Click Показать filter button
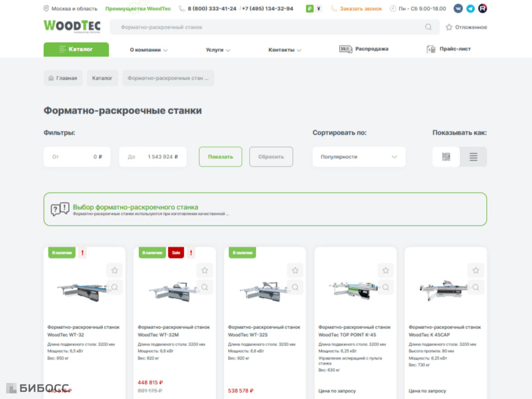 tap(220, 157)
